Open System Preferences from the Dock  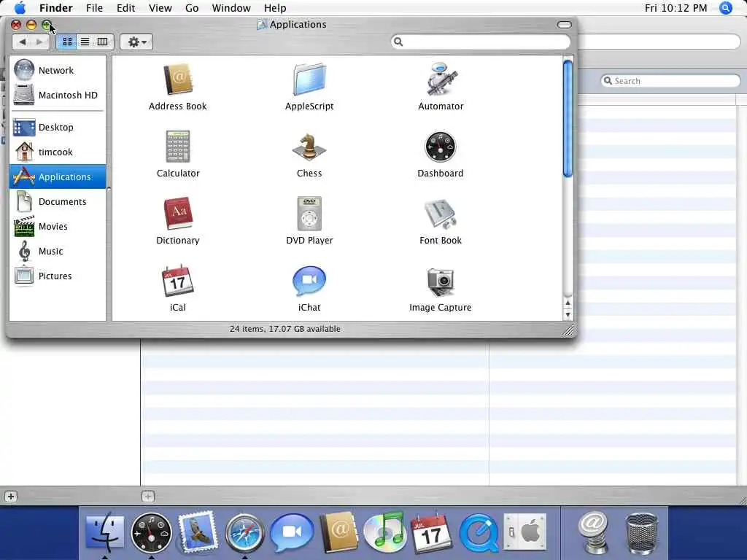(x=525, y=532)
